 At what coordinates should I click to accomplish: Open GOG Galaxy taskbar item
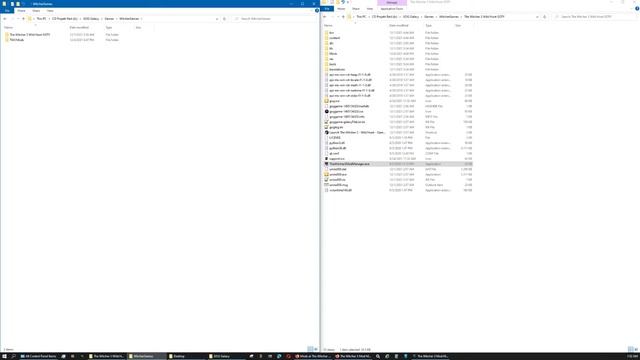pyautogui.click(x=227, y=356)
